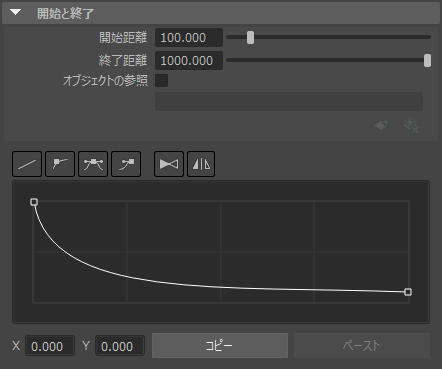Click the remove object reference icon

[x=411, y=125]
